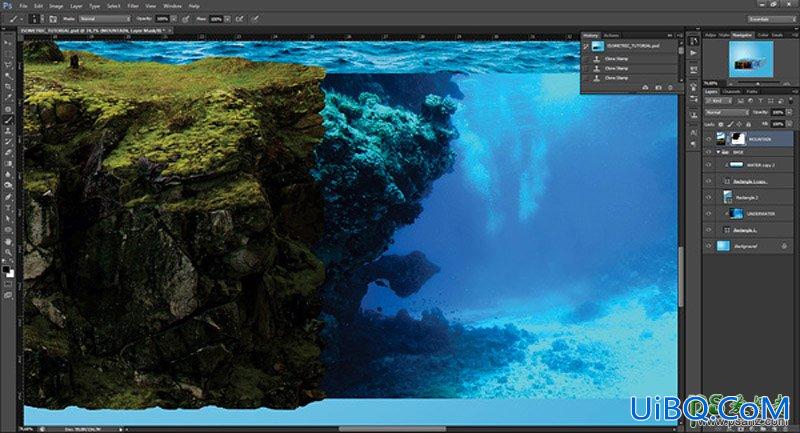The image size is (800, 433).
Task: Hide the Rectangle 1 layer
Action: tap(709, 230)
